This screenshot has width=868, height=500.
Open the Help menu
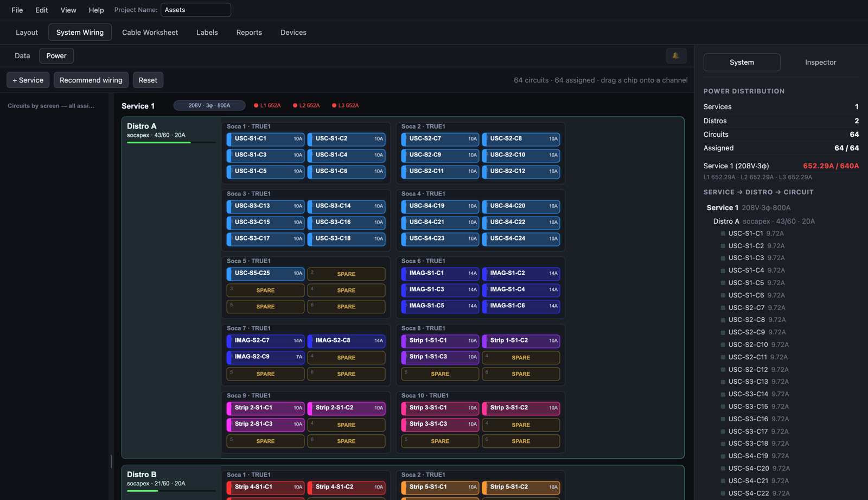(x=97, y=10)
